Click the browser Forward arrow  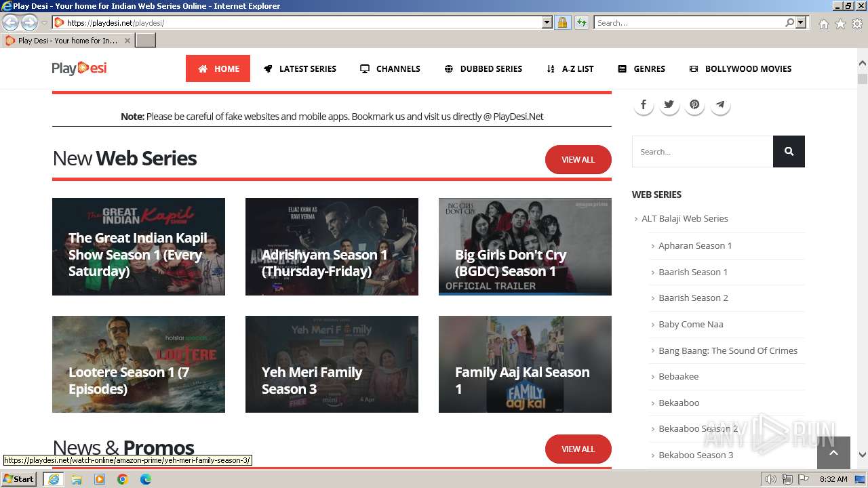point(29,23)
